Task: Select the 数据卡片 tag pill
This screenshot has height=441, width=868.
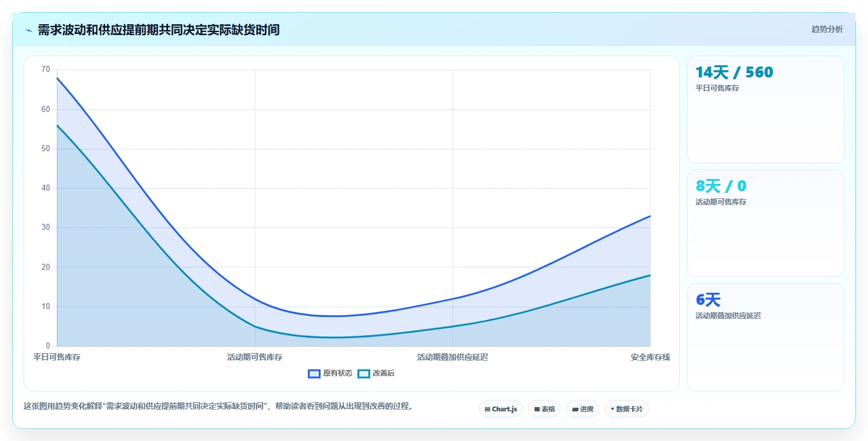Action: click(627, 409)
